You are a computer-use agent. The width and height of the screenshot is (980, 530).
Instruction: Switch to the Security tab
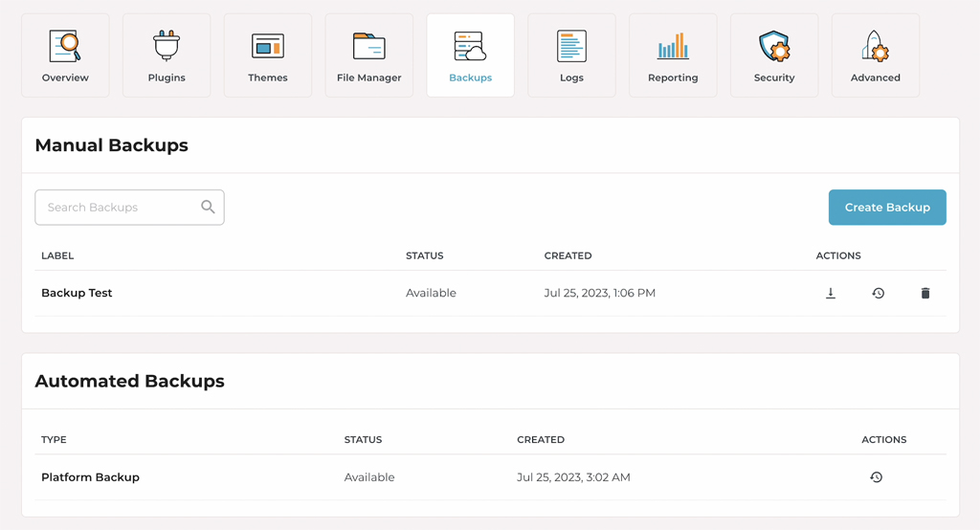(773, 55)
